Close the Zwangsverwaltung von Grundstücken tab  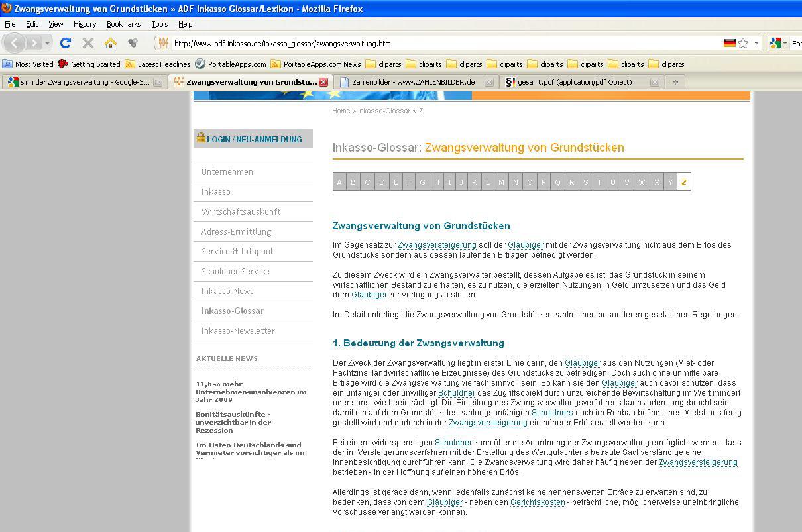tap(323, 82)
